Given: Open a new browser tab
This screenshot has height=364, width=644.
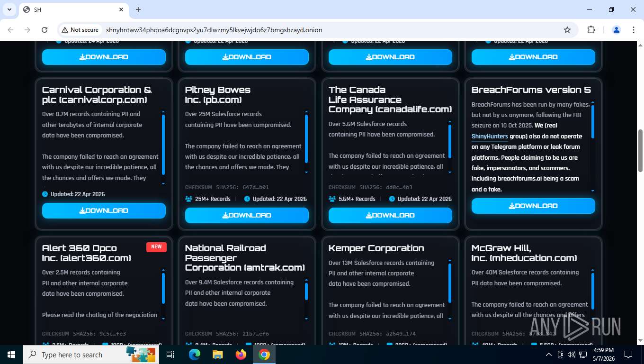Looking at the screenshot, I should (x=138, y=9).
